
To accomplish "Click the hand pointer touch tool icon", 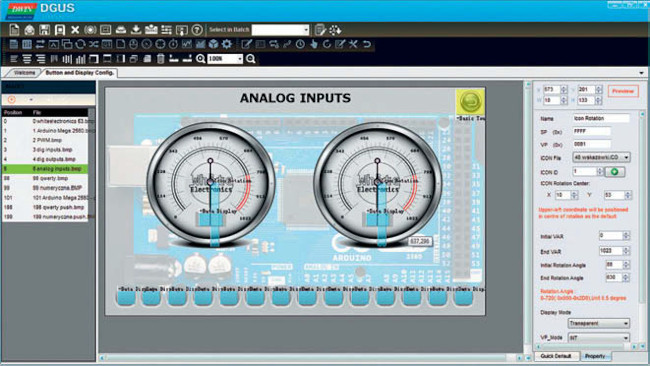I will (314, 44).
